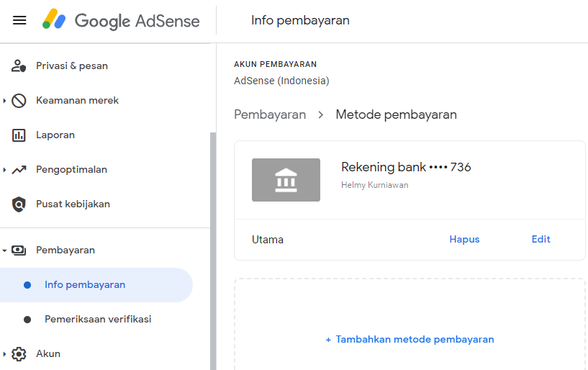Click the breadcrumb chevron separator
Viewport: 588px width, 370px height.
click(x=320, y=115)
